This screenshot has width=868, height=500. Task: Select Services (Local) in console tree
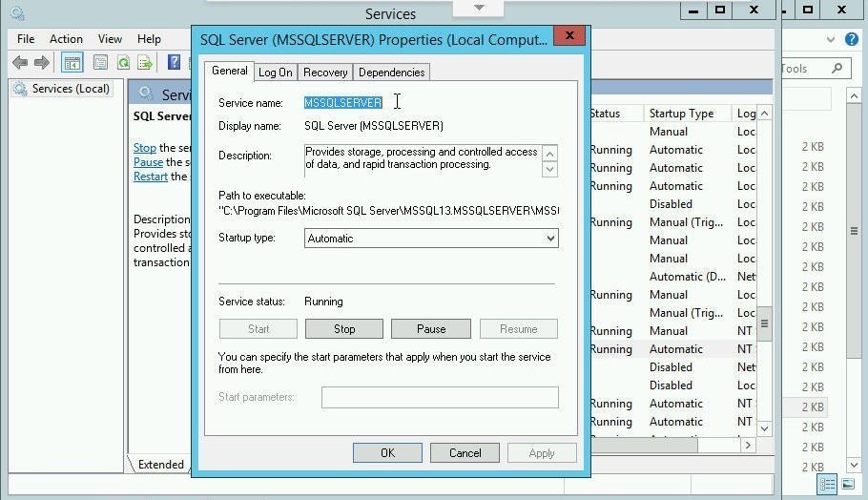(x=70, y=89)
